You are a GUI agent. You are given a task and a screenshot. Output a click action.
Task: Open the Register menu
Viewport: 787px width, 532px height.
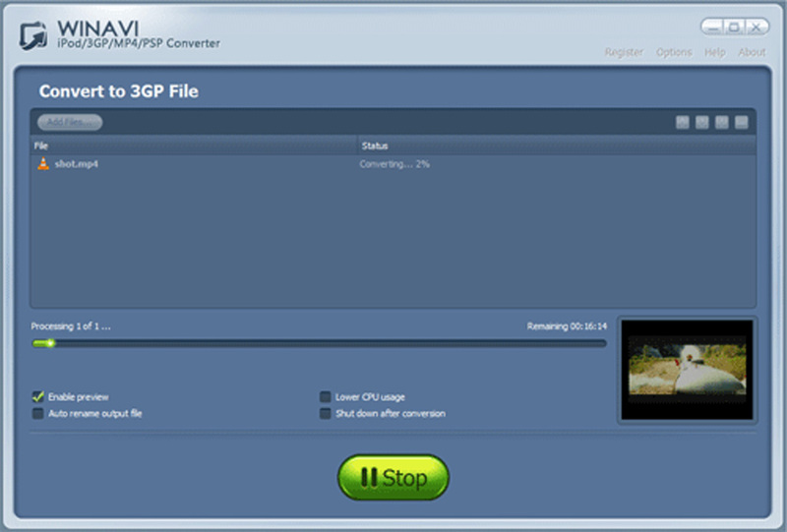point(624,52)
